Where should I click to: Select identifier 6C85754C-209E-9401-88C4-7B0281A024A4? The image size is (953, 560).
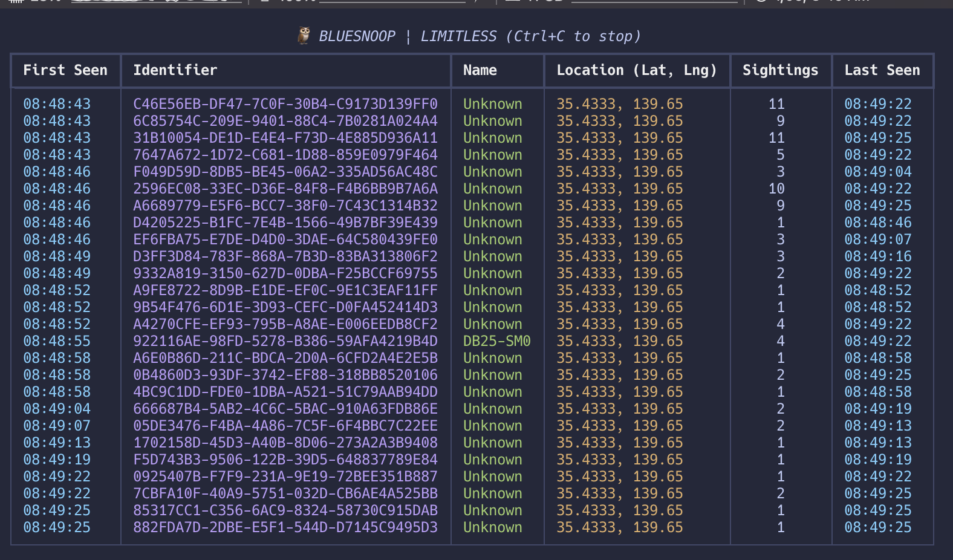(x=285, y=121)
